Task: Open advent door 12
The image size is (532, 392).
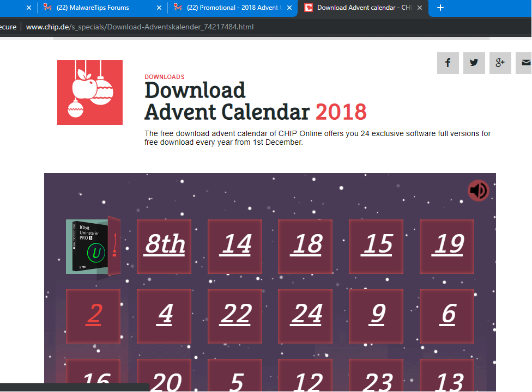Action: coord(305,375)
